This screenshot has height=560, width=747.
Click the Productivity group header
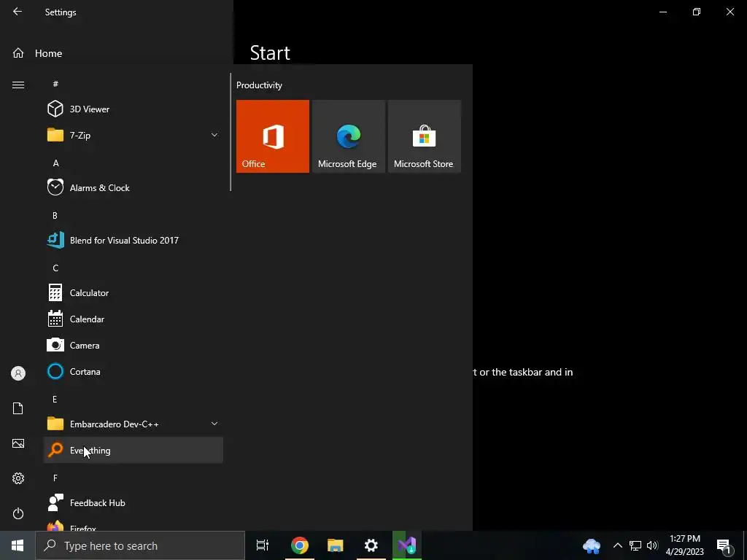click(x=259, y=85)
